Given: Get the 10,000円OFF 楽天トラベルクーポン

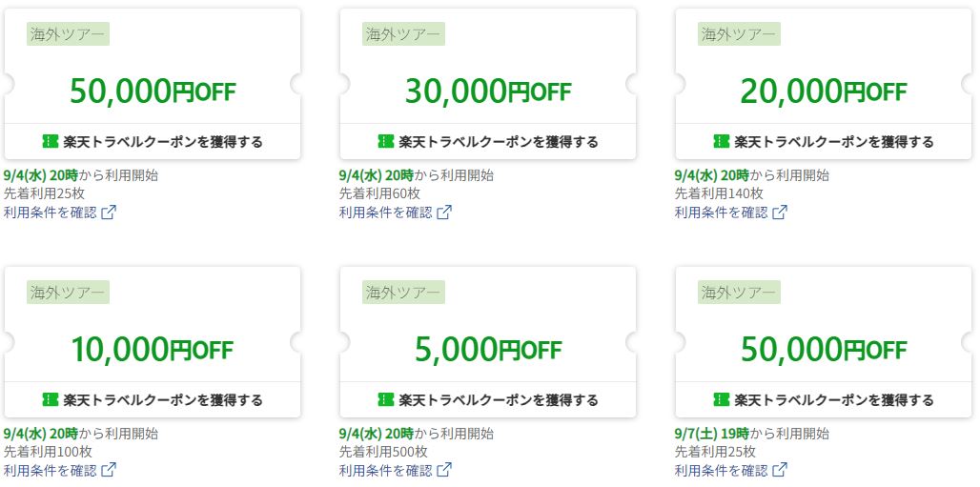Looking at the screenshot, I should click(x=153, y=399).
